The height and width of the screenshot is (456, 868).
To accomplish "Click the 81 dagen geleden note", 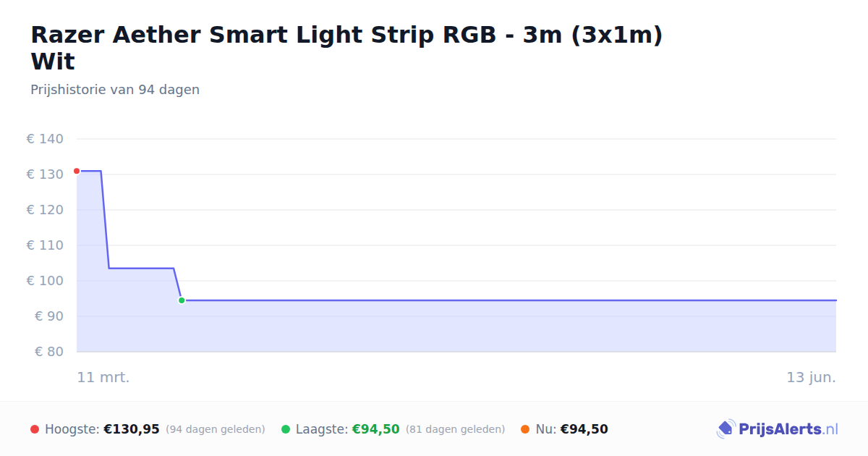I will click(x=455, y=429).
